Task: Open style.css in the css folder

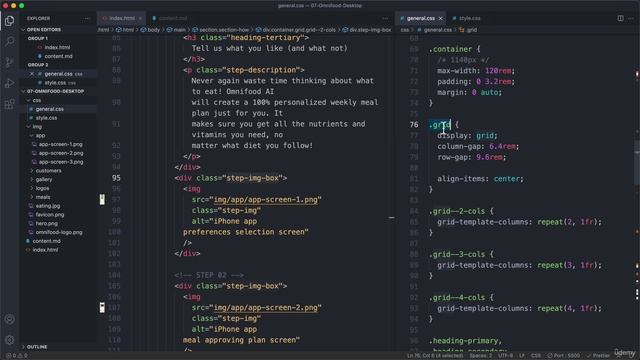Action: (x=46, y=118)
